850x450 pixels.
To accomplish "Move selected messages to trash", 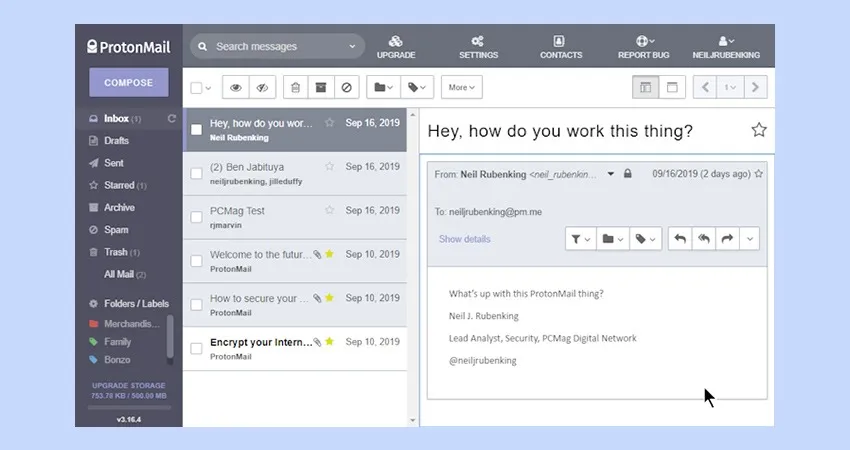I will 295,87.
